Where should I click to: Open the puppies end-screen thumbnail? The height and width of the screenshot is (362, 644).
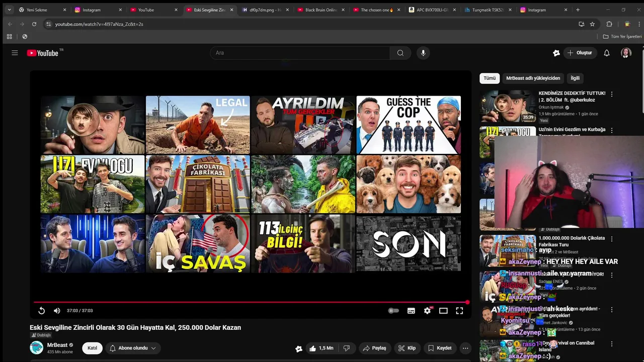tap(409, 184)
